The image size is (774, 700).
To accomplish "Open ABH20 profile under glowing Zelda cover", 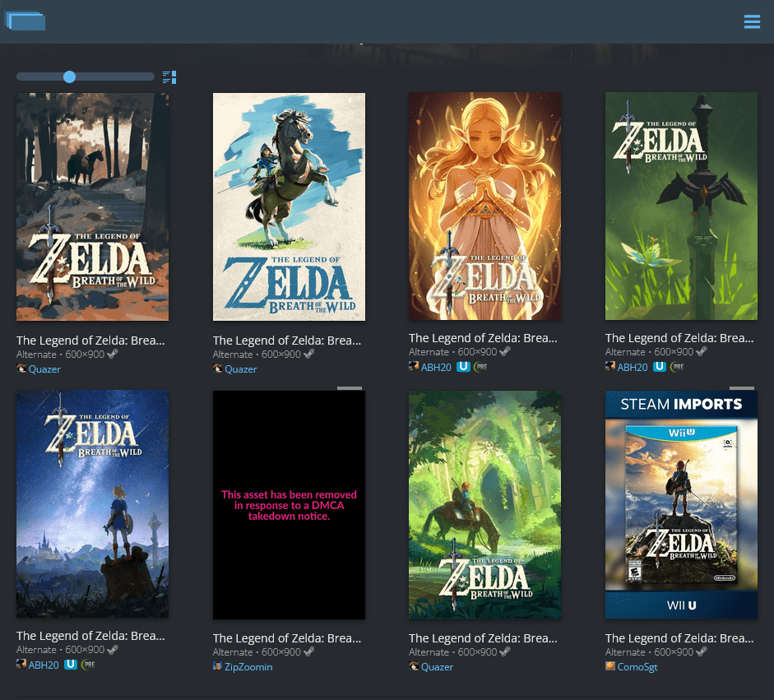I will coord(436,368).
